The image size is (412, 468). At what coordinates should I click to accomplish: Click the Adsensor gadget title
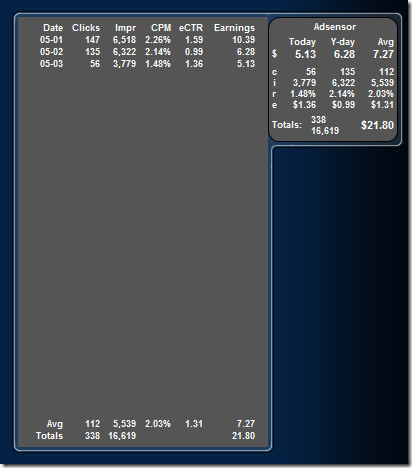pos(335,27)
